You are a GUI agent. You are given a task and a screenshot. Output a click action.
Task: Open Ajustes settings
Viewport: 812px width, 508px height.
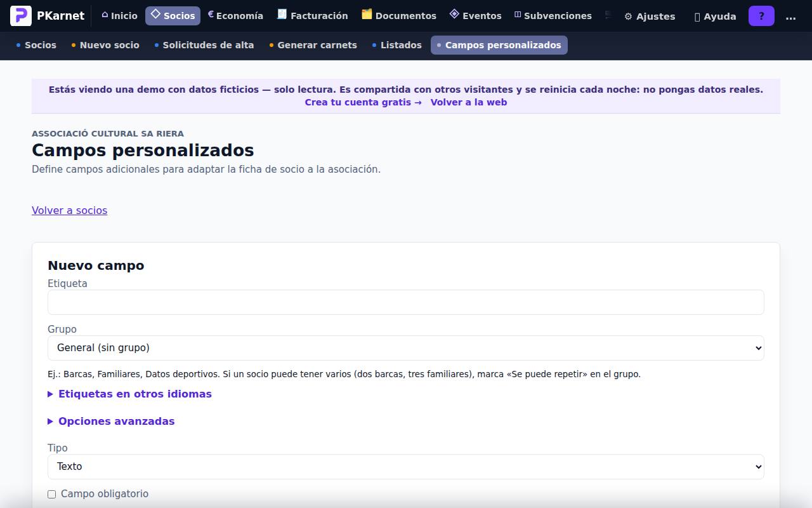point(650,17)
